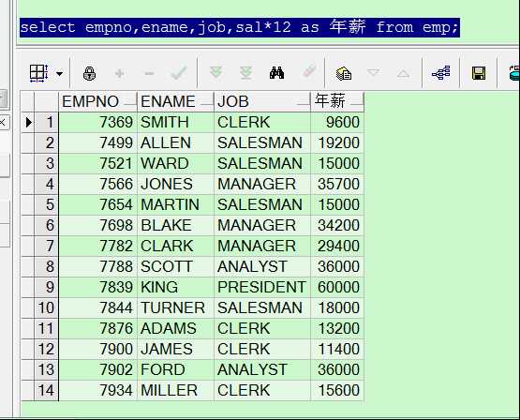The image size is (520, 420).
Task: Click the next record up triangle icon
Action: 403,73
